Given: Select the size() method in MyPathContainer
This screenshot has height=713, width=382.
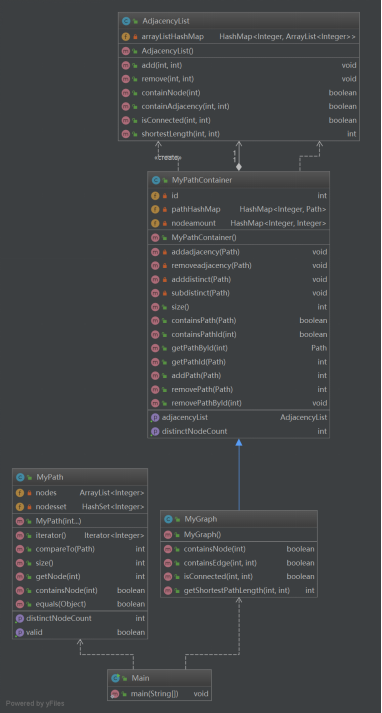Looking at the screenshot, I should pyautogui.click(x=238, y=307).
